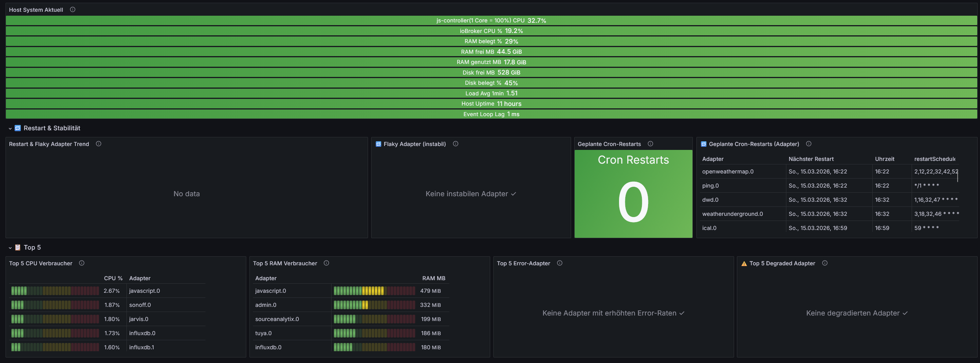This screenshot has height=363, width=980.
Task: Collapse the Restart & Stabilität row
Action: coord(10,129)
